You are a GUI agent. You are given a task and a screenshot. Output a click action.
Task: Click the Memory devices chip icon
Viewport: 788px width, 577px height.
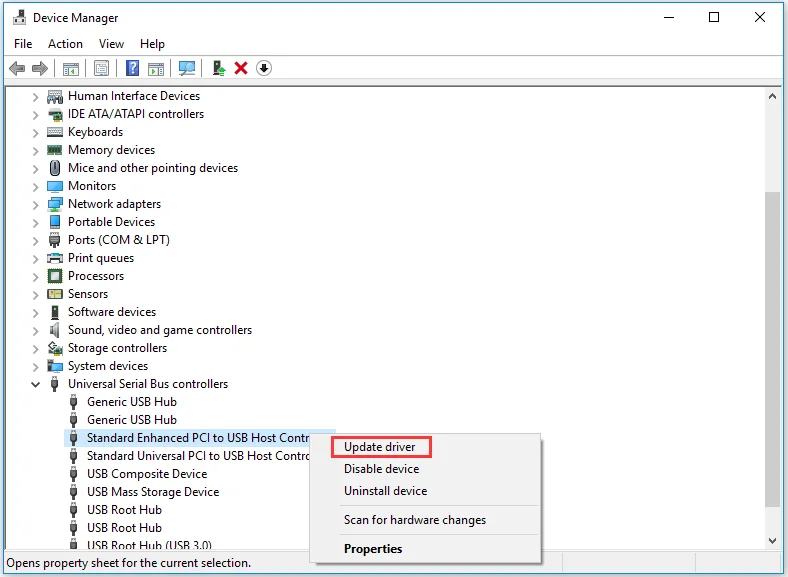(x=55, y=150)
